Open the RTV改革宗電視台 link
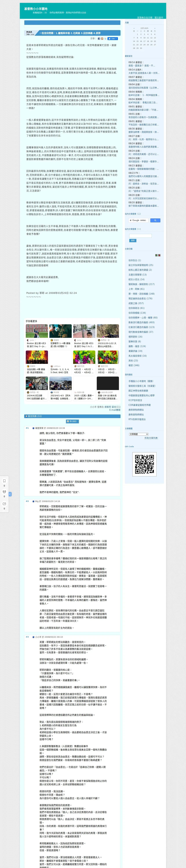Viewport: 186px width, 868px height. tap(137, 420)
